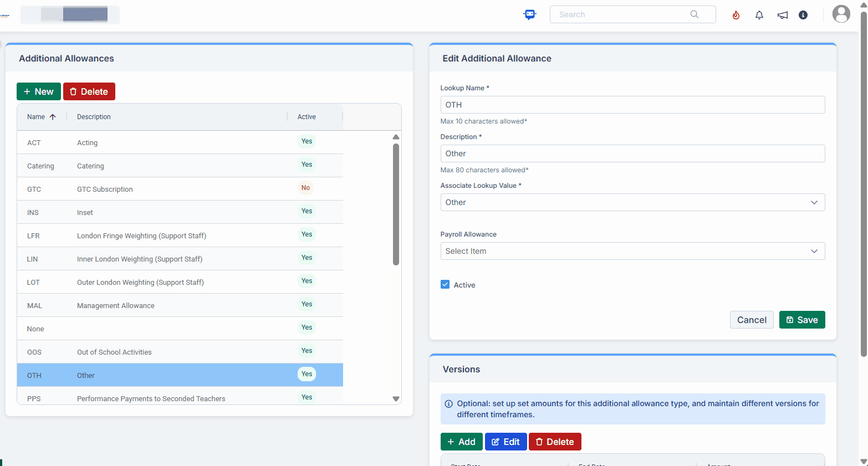
Task: Select the ACT Acting row
Action: (180, 142)
